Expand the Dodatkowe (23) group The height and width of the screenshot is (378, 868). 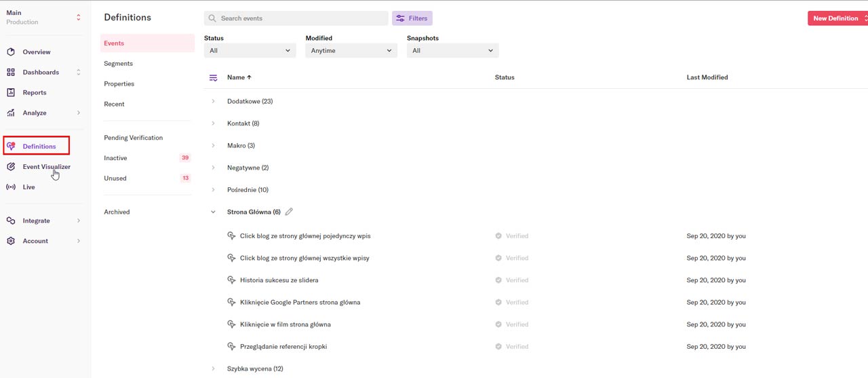pos(213,102)
